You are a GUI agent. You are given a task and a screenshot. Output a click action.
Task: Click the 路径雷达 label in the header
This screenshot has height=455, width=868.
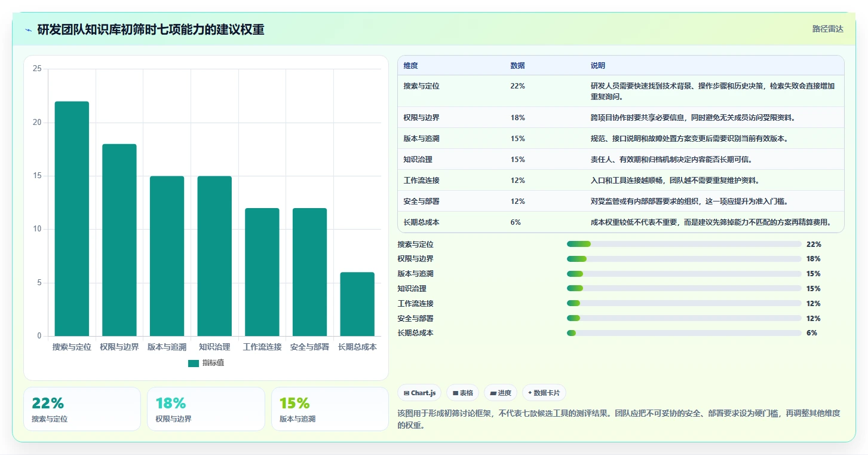click(827, 29)
